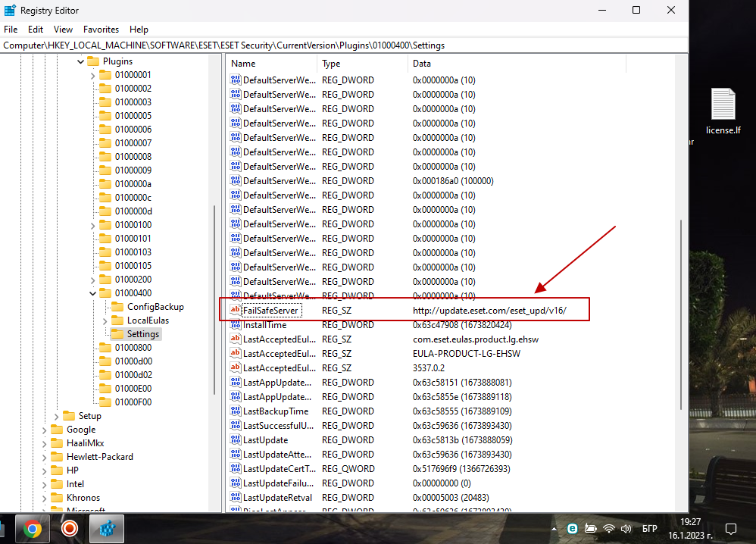
Task: Open Google Chrome from the taskbar
Action: coord(33,529)
